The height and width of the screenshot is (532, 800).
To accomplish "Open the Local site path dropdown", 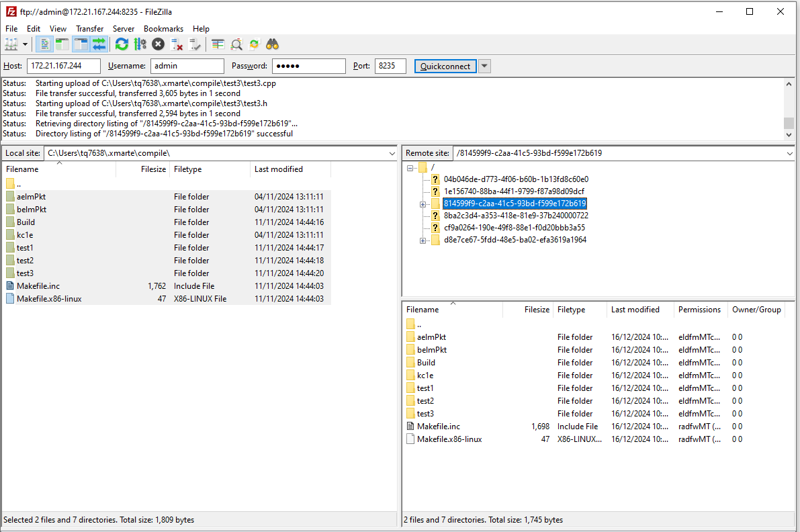I will (392, 152).
